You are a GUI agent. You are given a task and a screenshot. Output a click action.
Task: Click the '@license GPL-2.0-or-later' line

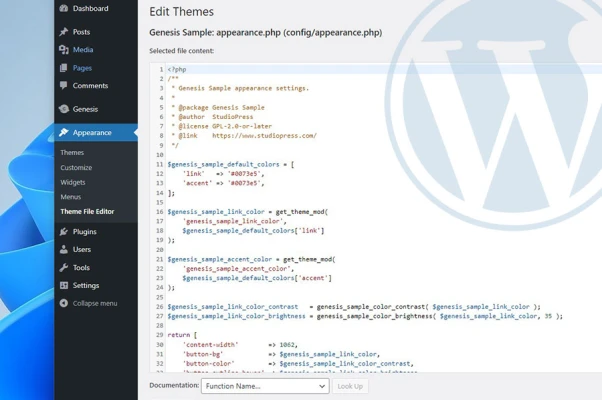(225, 126)
